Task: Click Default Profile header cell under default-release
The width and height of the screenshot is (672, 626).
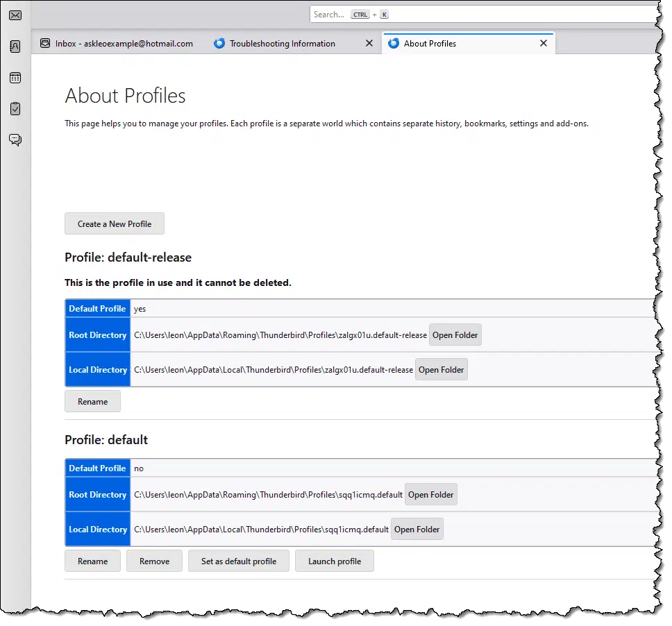Action: click(x=98, y=309)
